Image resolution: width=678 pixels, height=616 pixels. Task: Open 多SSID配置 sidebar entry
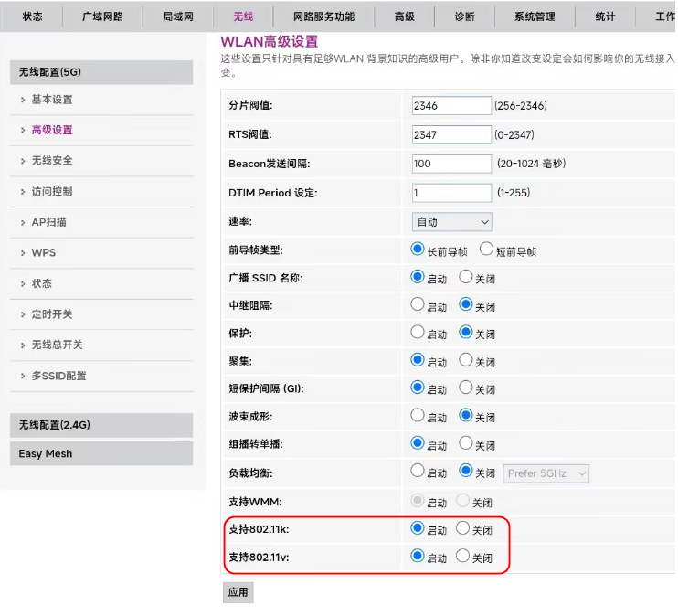coord(59,376)
